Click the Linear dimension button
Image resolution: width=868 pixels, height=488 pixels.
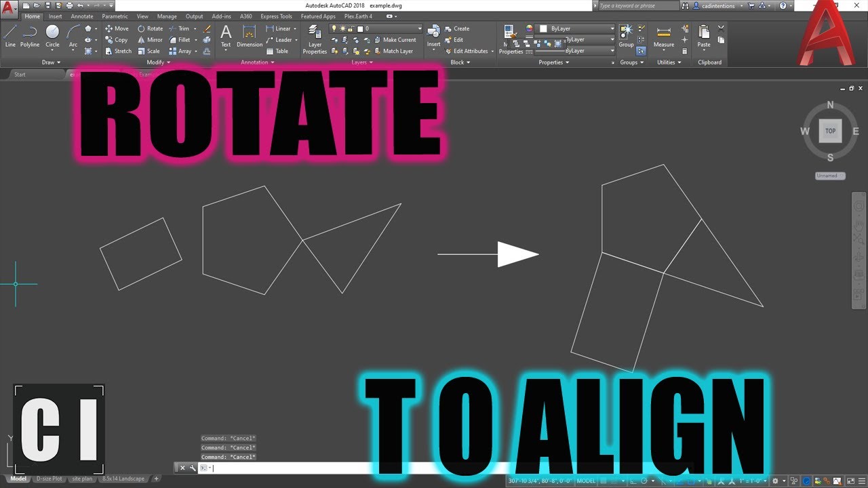[278, 28]
